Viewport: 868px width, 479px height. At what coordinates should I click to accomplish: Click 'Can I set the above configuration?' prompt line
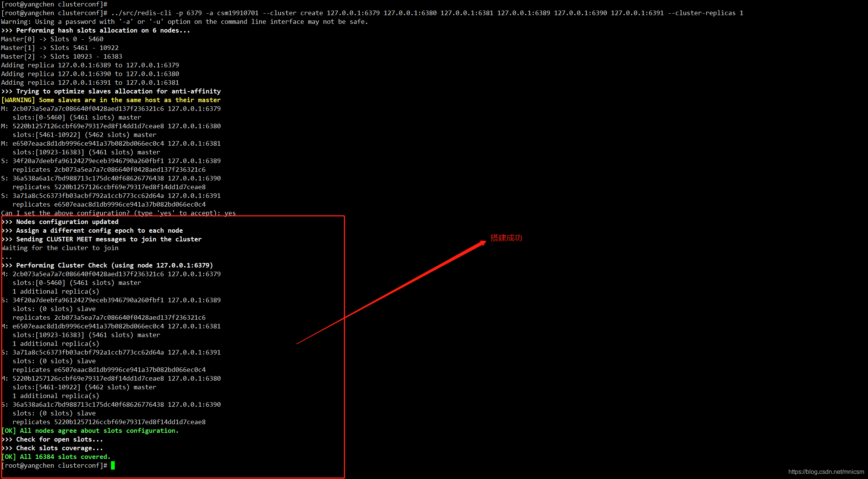click(119, 213)
